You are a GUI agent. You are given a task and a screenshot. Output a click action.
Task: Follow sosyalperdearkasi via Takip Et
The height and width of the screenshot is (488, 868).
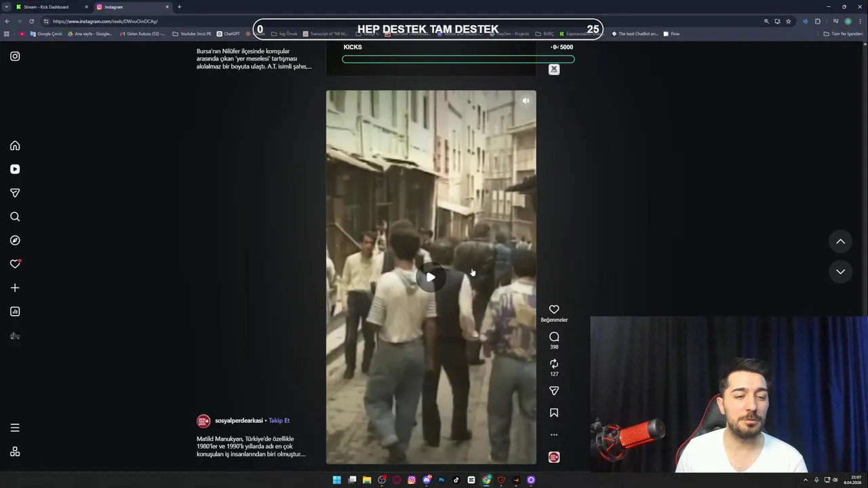click(279, 421)
